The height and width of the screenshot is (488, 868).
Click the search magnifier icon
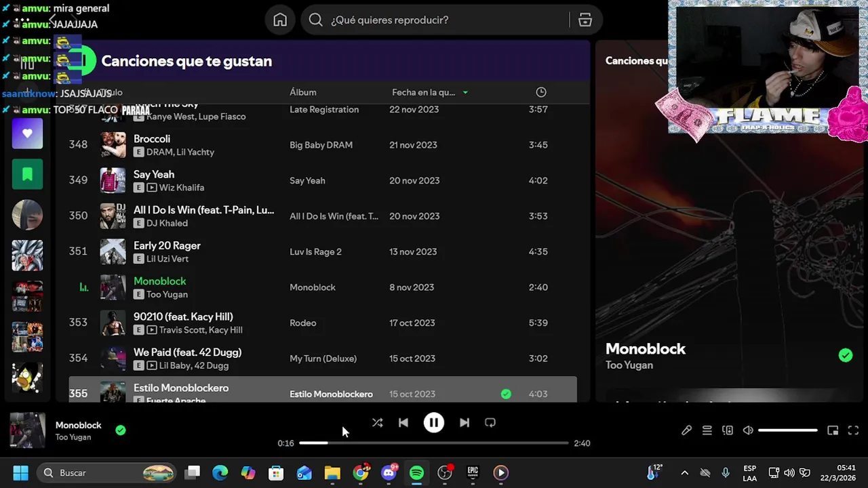pyautogui.click(x=315, y=20)
